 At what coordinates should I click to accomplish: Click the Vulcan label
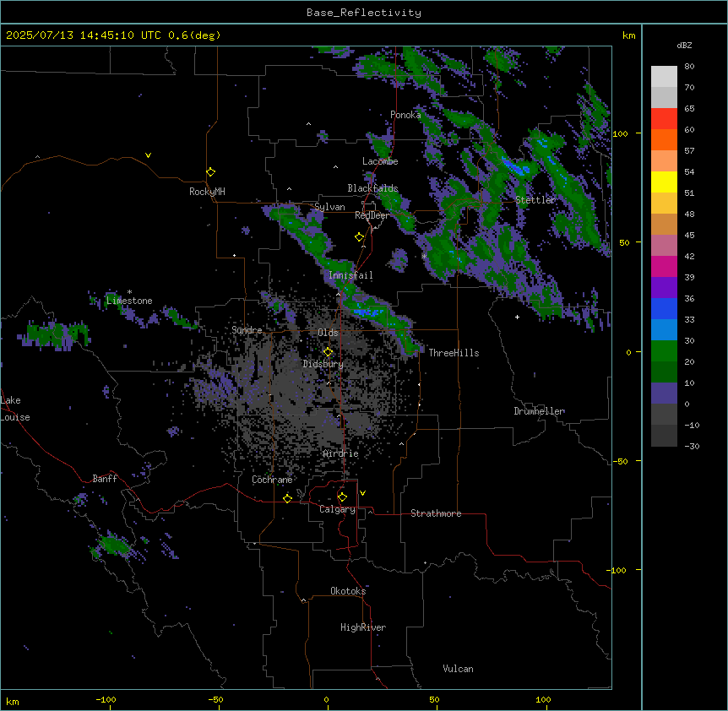[x=459, y=669]
